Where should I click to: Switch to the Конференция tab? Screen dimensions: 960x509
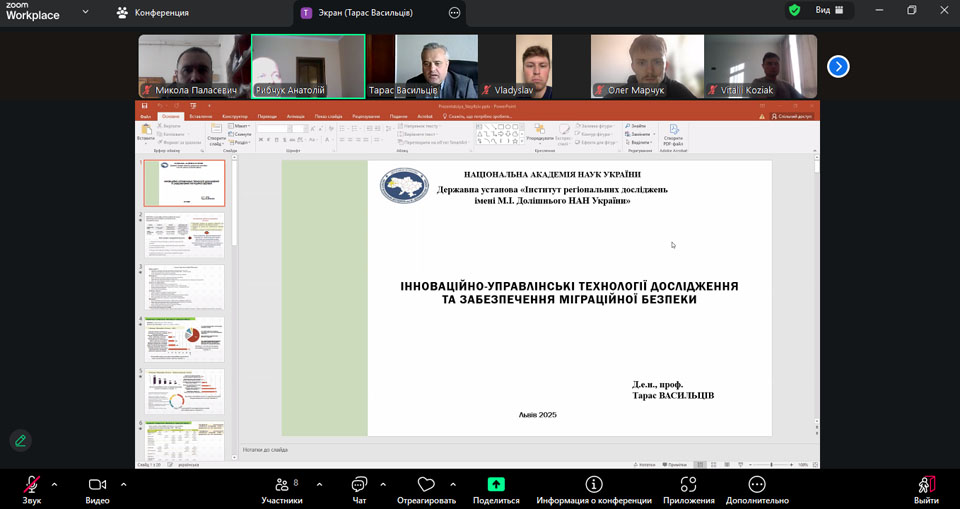(153, 13)
